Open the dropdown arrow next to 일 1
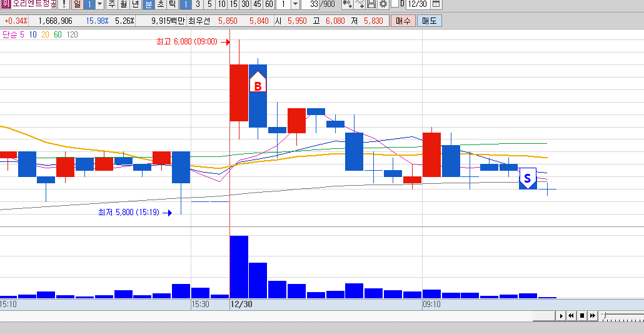Screen dimensions: 644x334 click(99, 4)
